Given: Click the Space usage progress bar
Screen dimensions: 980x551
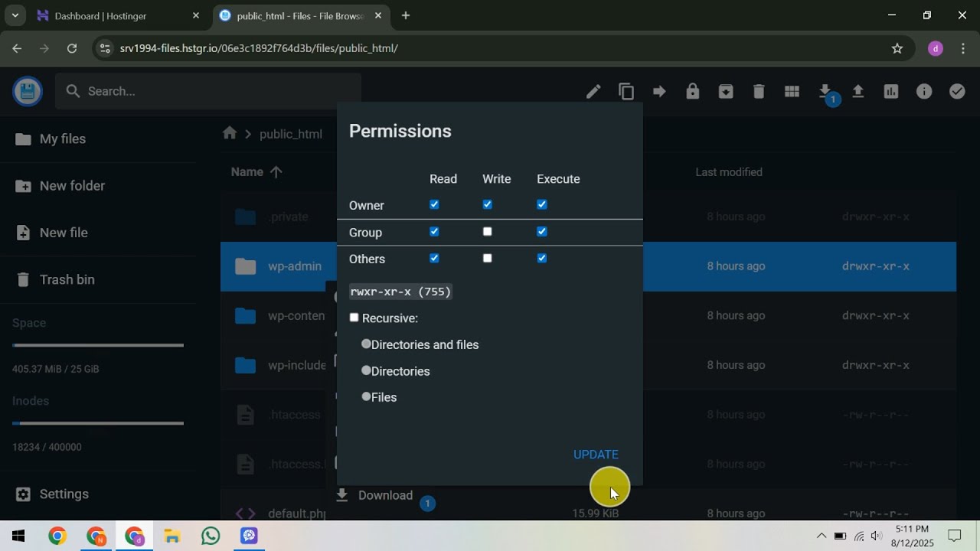Looking at the screenshot, I should [x=98, y=345].
